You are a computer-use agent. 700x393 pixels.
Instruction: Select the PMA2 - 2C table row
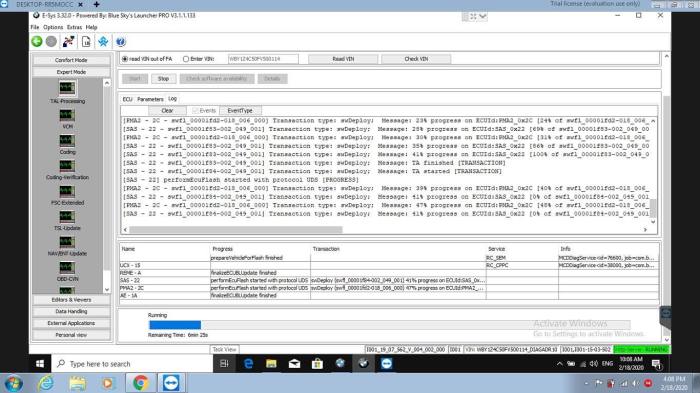[x=389, y=288]
